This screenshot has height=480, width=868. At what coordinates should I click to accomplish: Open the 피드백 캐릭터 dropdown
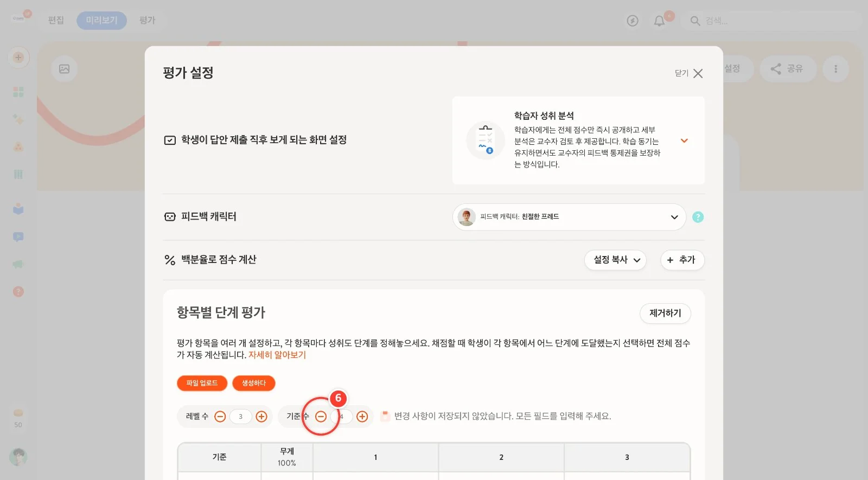point(569,217)
